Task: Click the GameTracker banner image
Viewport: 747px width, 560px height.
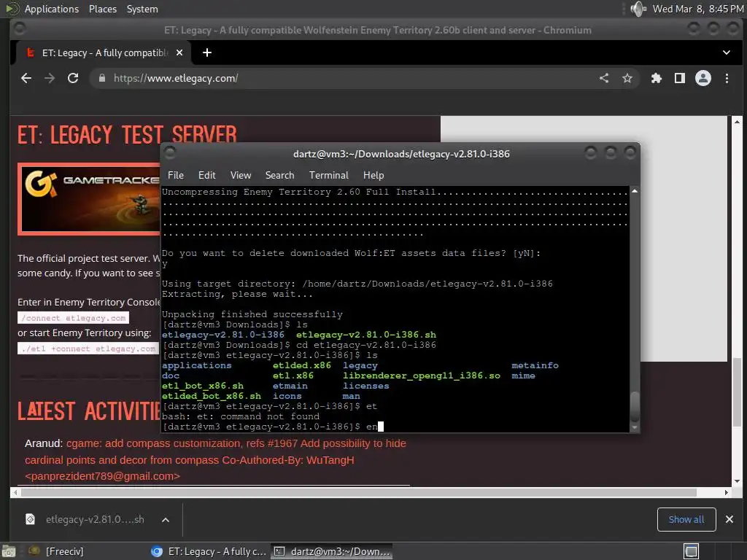Action: pyautogui.click(x=89, y=199)
